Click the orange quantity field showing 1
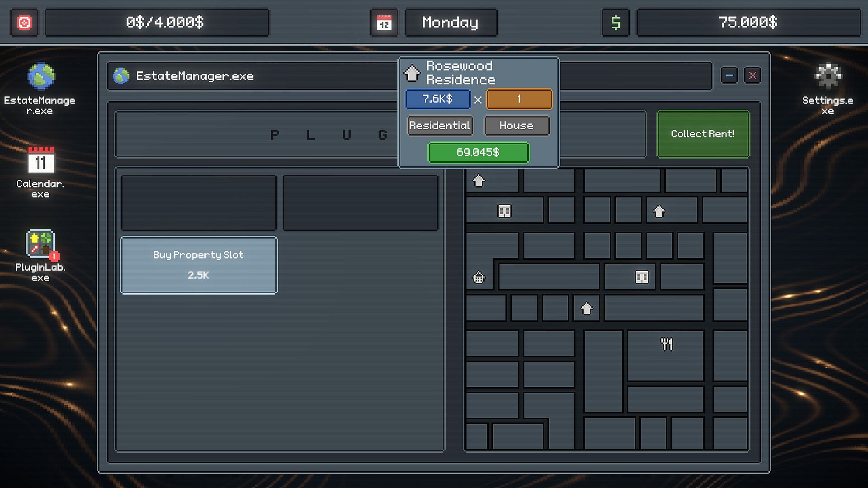This screenshot has width=868, height=488. 519,99
